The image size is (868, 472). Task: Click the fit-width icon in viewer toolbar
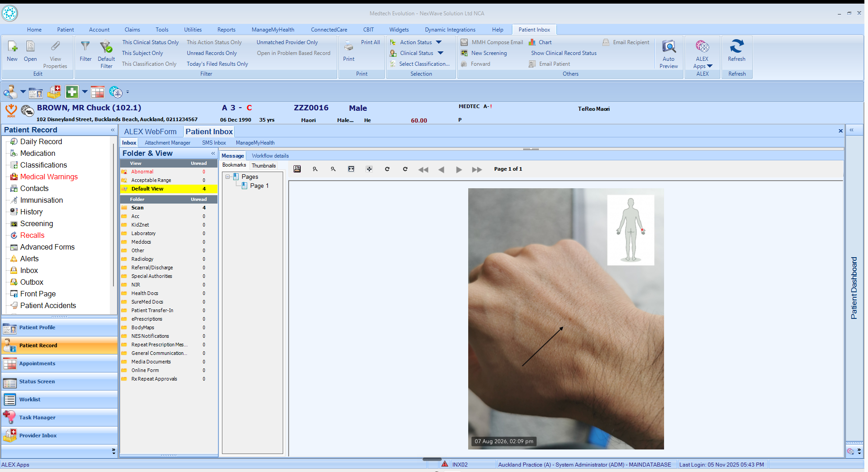(351, 169)
